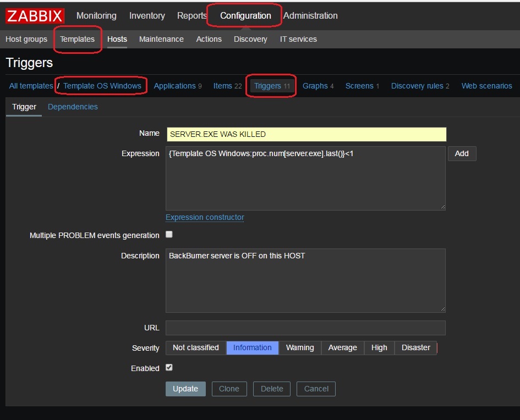The height and width of the screenshot is (420, 520).
Task: Cancel trigger editing
Action: [316, 389]
